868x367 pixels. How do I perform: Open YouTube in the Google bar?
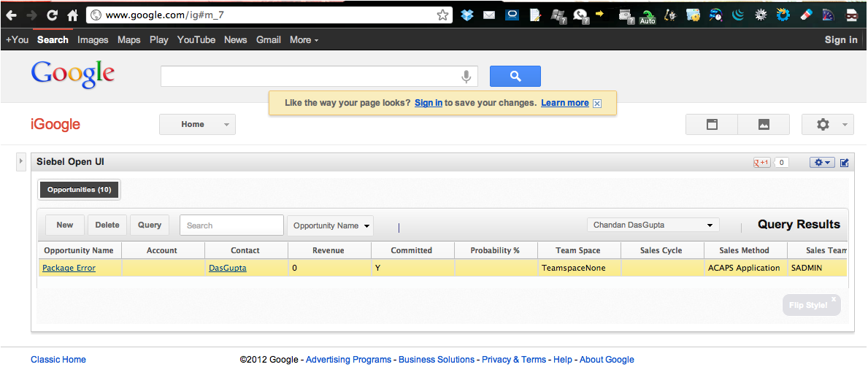tap(196, 40)
